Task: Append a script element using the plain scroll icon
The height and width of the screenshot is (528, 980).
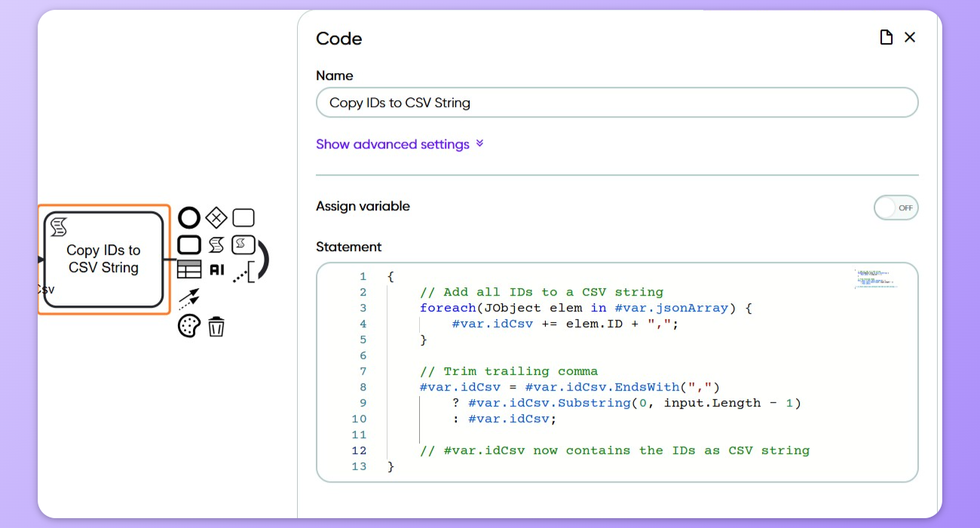Action: pos(216,244)
